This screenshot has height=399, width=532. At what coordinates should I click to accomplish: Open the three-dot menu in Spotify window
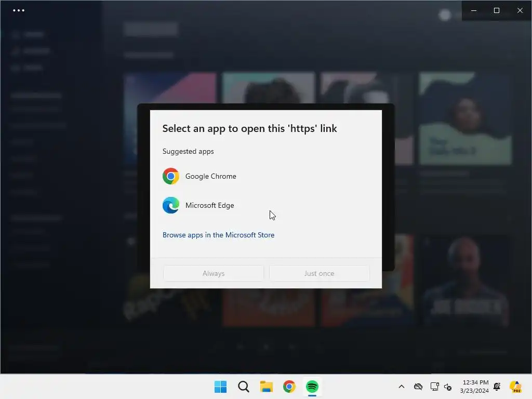[19, 10]
